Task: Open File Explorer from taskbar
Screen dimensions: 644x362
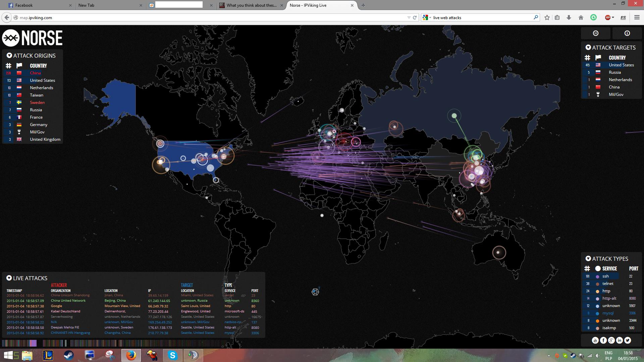Action: pyautogui.click(x=27, y=355)
